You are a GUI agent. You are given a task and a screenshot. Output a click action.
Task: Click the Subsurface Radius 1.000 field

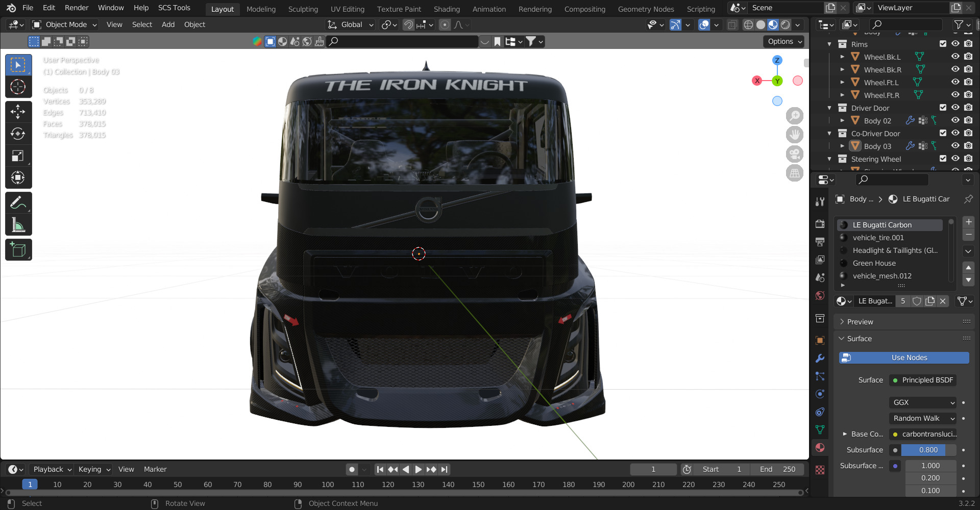coord(930,466)
